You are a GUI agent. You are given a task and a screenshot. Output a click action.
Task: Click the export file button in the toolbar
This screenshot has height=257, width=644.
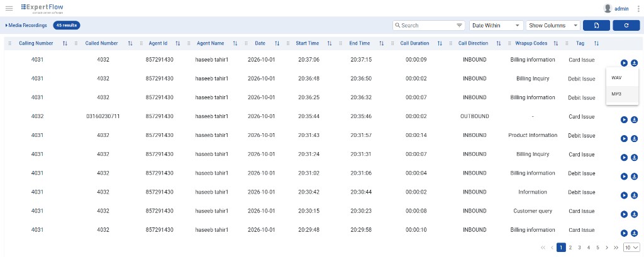(x=596, y=26)
